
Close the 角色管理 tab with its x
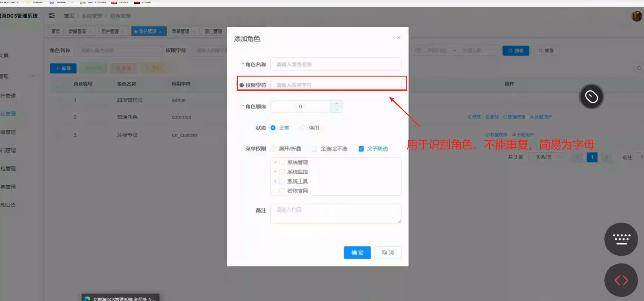pos(160,32)
